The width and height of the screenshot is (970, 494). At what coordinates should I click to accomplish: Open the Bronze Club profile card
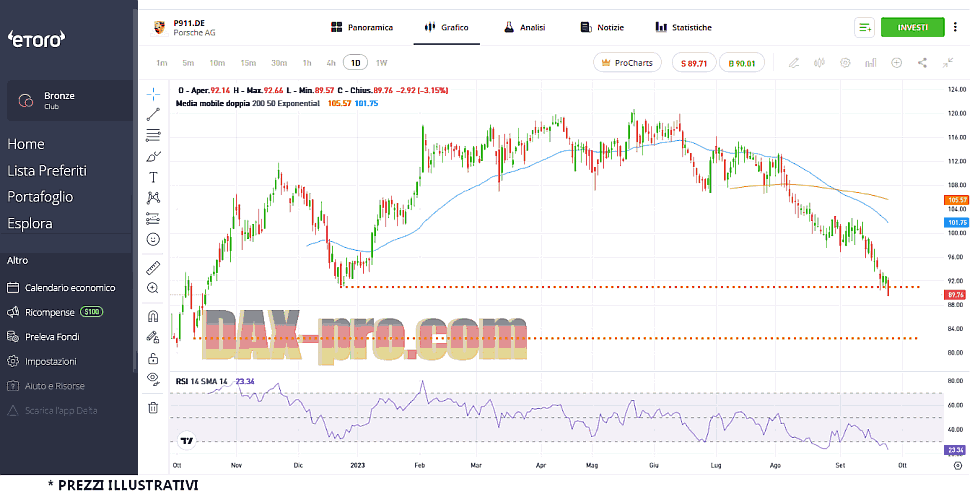pyautogui.click(x=69, y=100)
